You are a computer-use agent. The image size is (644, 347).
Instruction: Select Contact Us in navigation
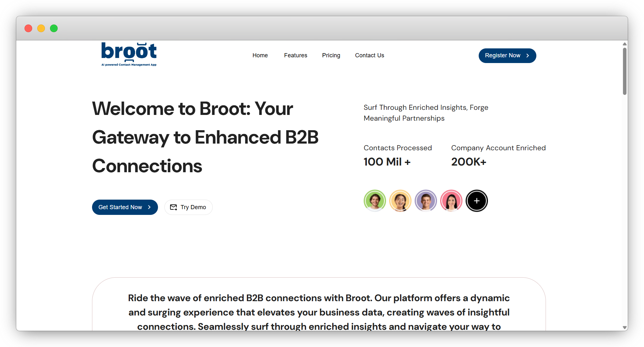(x=369, y=55)
